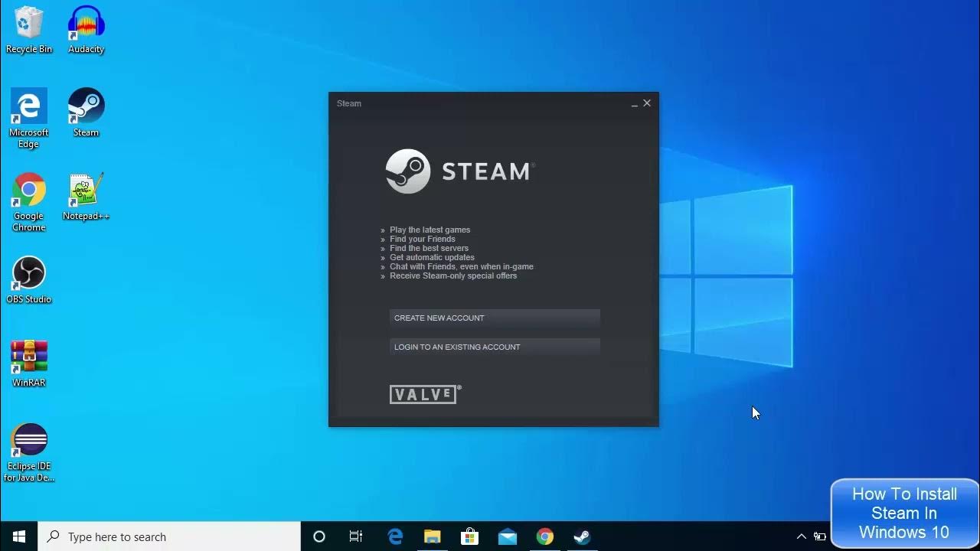Viewport: 980px width, 551px height.
Task: Click the Steam title bar text
Action: coord(349,103)
